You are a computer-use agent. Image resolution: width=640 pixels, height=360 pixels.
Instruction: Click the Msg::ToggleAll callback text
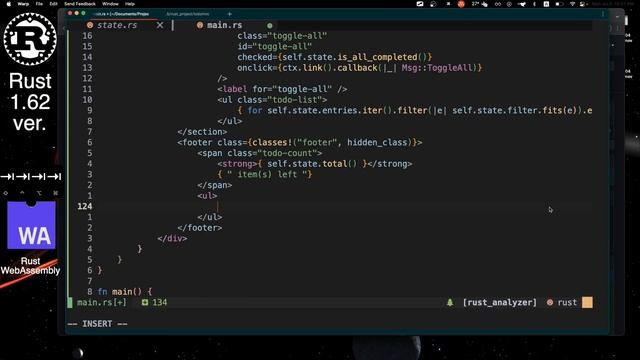pyautogui.click(x=436, y=68)
